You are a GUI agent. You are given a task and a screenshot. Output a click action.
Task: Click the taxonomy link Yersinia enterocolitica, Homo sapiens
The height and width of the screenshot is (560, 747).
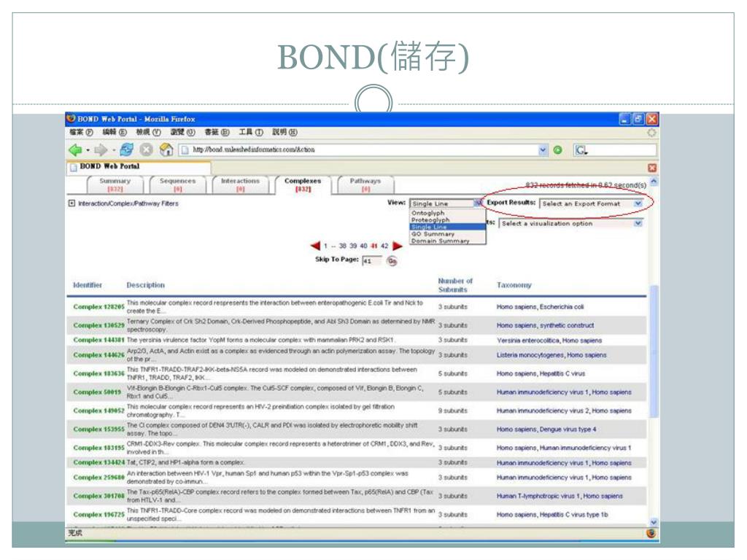tap(549, 341)
